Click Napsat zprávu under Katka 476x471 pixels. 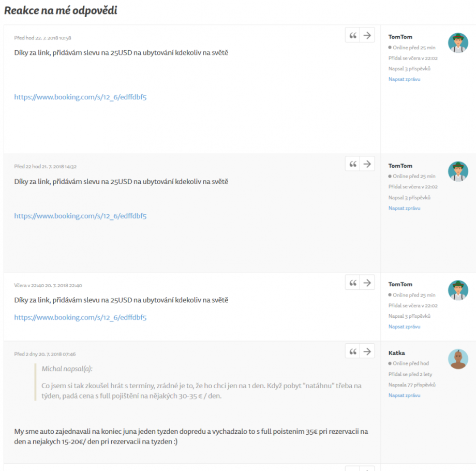[404, 395]
